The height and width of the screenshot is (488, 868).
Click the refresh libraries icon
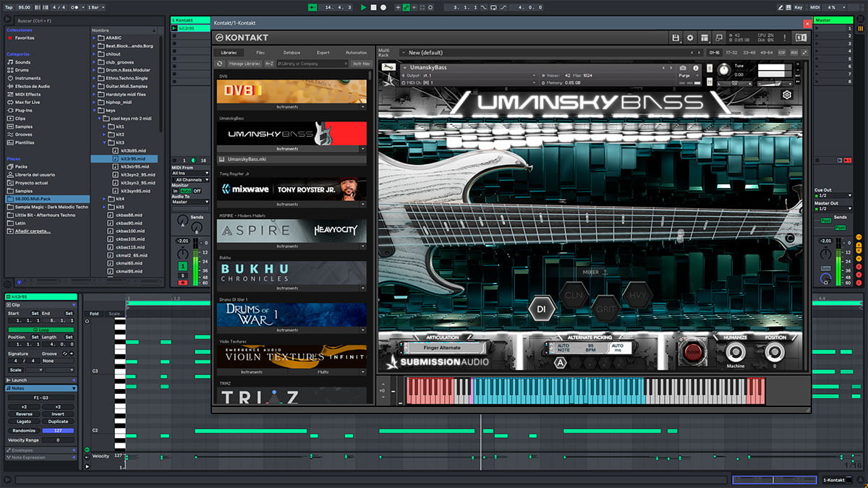click(220, 64)
